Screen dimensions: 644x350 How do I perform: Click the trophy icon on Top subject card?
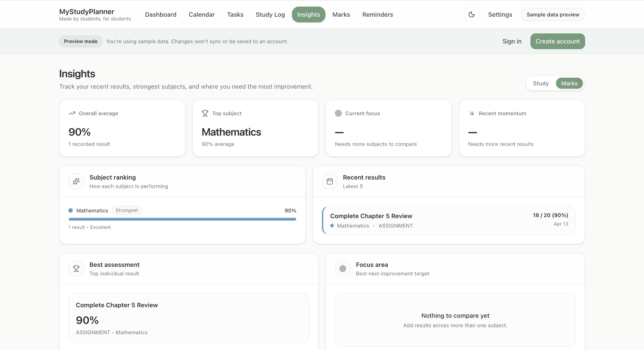click(x=205, y=113)
